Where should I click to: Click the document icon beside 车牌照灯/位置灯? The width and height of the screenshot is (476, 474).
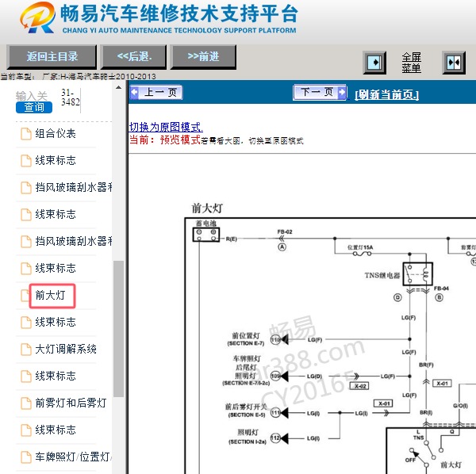(26, 457)
